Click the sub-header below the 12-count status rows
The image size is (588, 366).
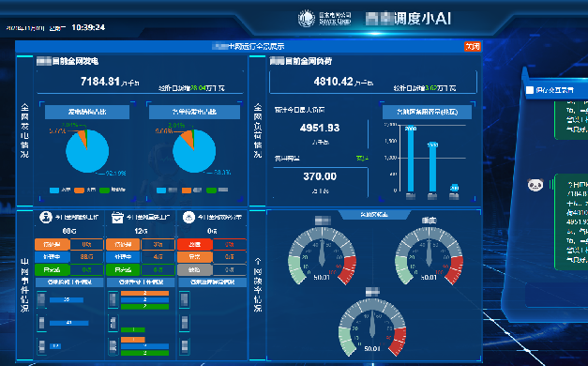coord(141,282)
